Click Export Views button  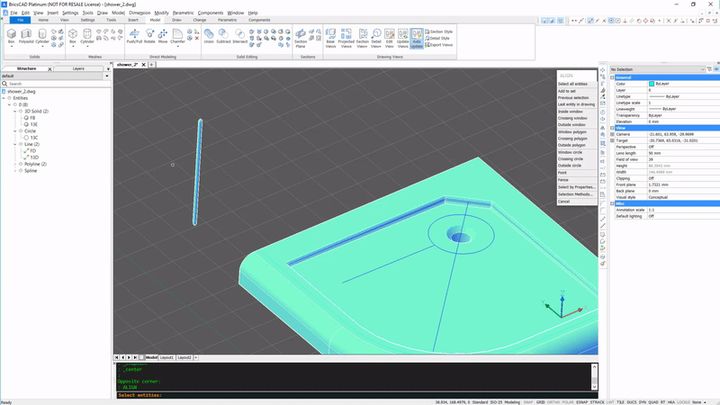[x=439, y=45]
